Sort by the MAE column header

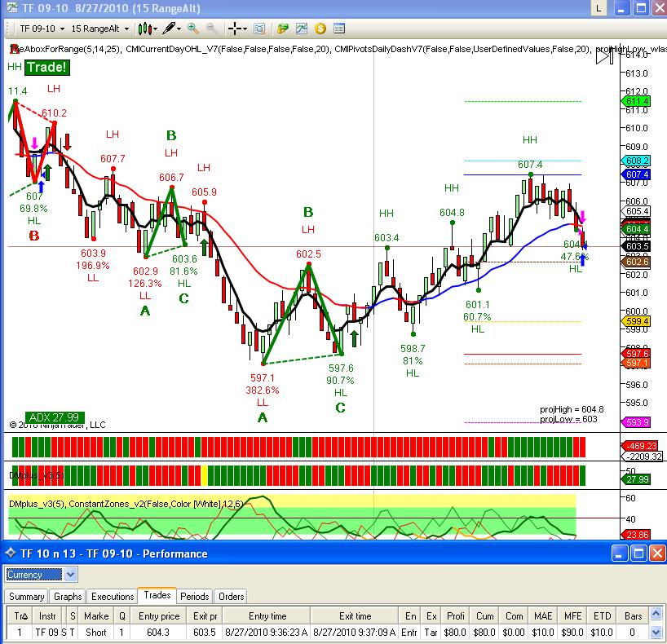(x=543, y=616)
